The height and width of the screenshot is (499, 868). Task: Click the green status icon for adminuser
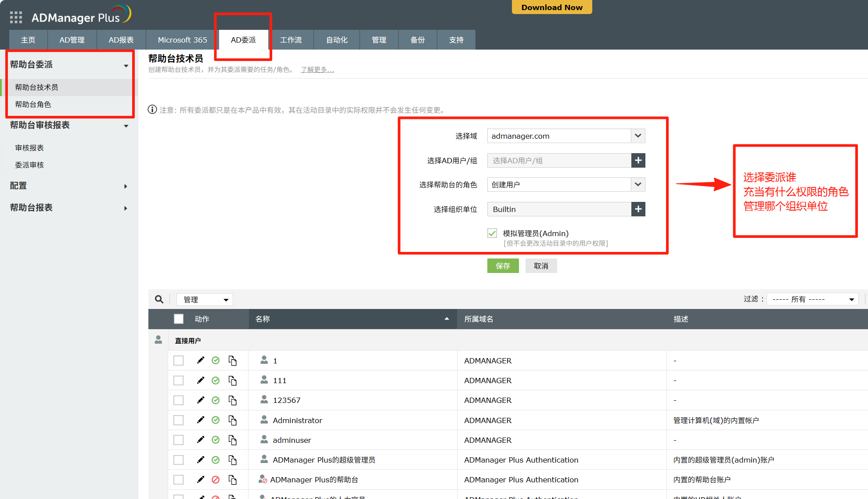pyautogui.click(x=216, y=440)
